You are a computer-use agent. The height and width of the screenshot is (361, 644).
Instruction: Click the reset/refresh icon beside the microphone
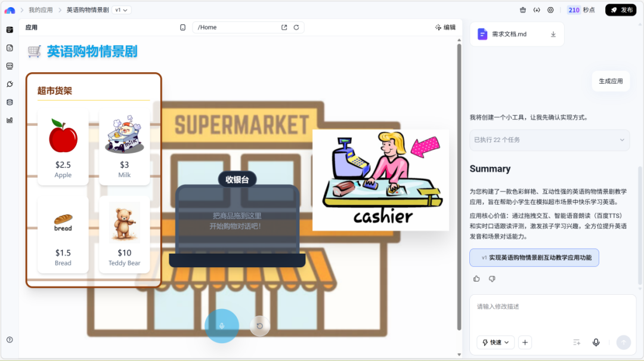pyautogui.click(x=260, y=326)
